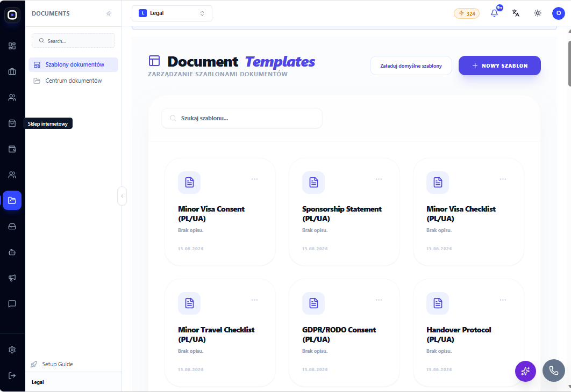Click the Legal label at sidebar bottom
The image size is (571, 392).
coord(38,382)
